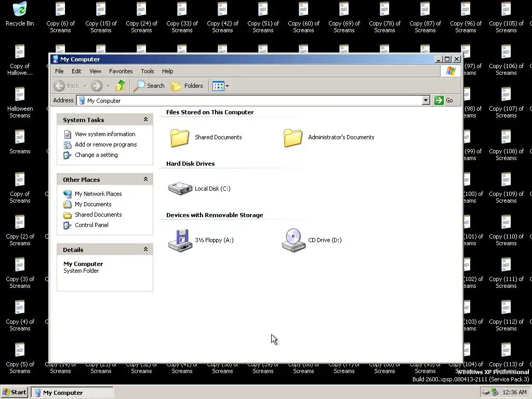Image resolution: width=532 pixels, height=399 pixels.
Task: Select Copy (112) of Screams desktop file
Action: 506,316
